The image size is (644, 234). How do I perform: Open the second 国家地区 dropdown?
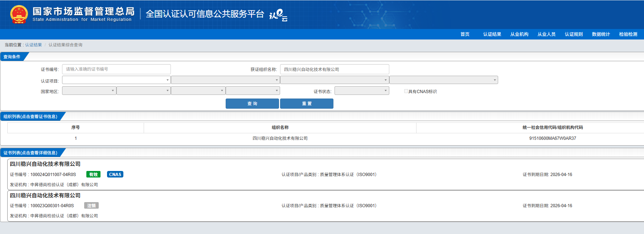(144, 91)
